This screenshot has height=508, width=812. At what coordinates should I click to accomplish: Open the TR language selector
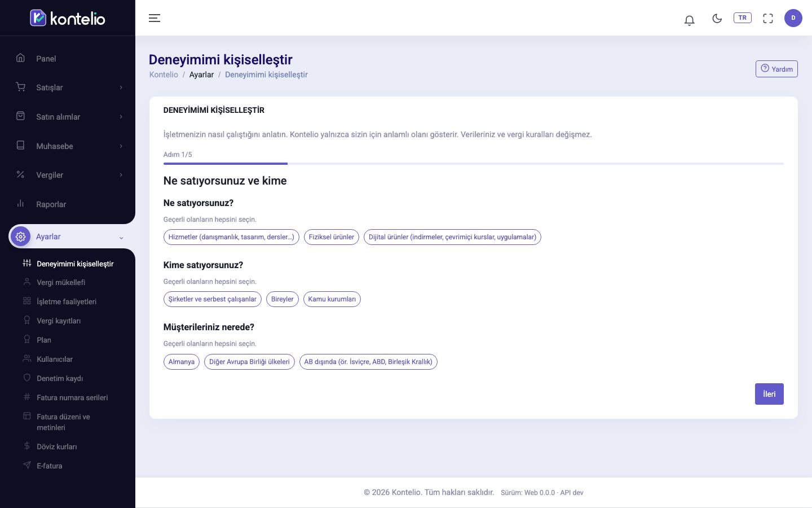(x=743, y=17)
